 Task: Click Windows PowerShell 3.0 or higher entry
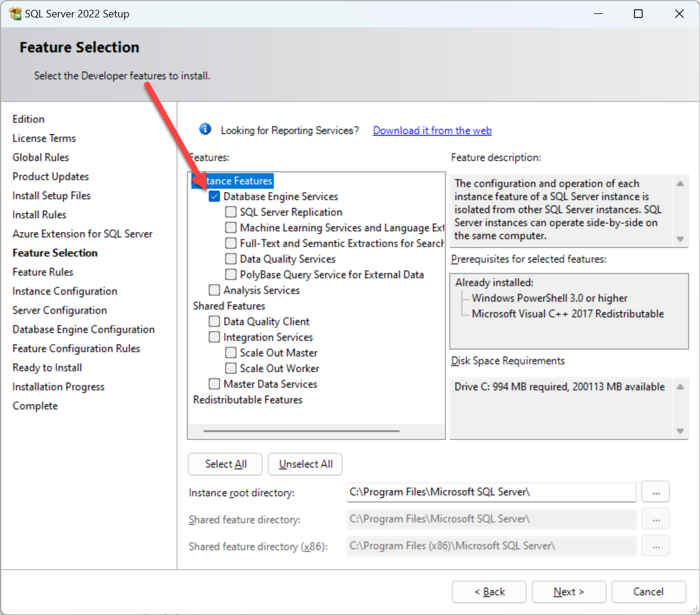[x=549, y=298]
